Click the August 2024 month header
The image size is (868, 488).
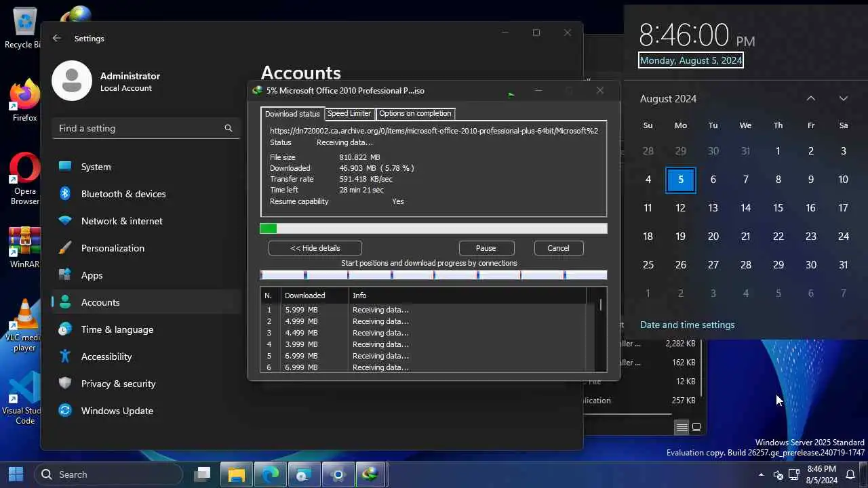[x=668, y=99]
